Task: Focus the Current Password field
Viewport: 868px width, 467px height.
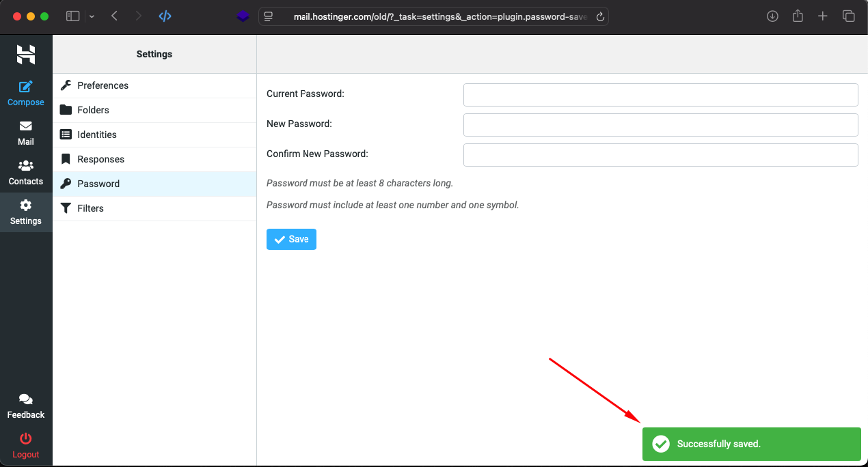Action: pyautogui.click(x=660, y=95)
